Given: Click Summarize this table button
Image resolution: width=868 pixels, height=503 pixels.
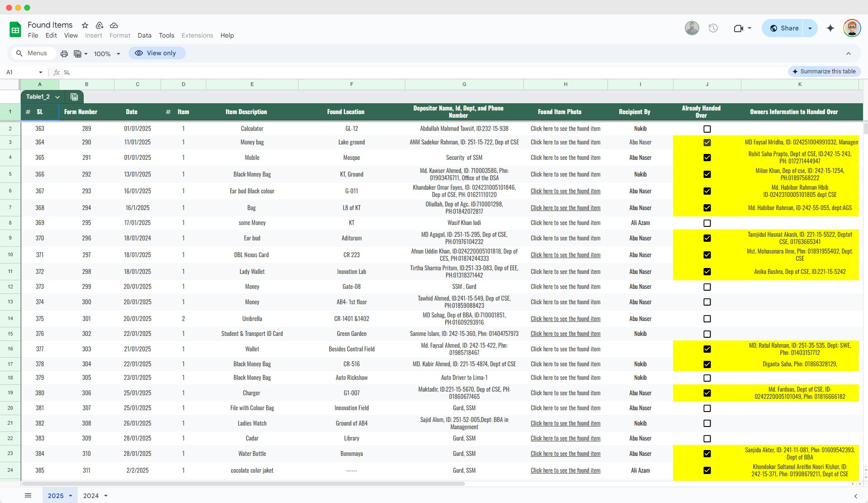Looking at the screenshot, I should tap(824, 72).
